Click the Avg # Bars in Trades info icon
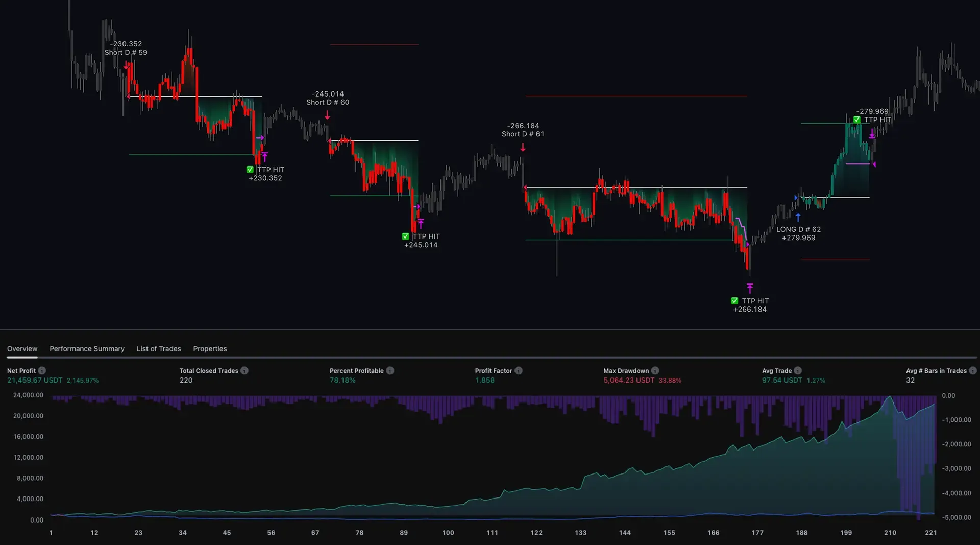 click(x=973, y=371)
